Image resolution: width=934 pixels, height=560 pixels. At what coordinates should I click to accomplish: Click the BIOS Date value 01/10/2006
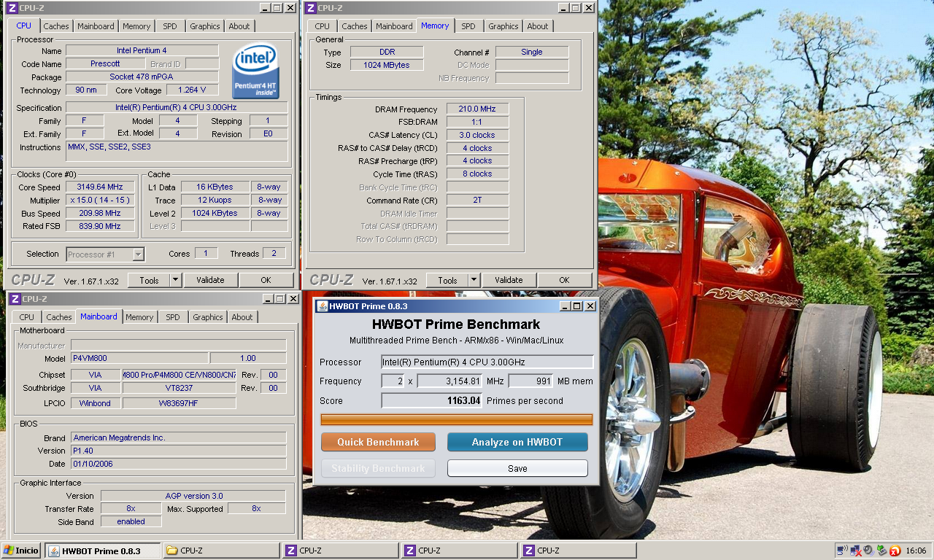click(x=179, y=464)
